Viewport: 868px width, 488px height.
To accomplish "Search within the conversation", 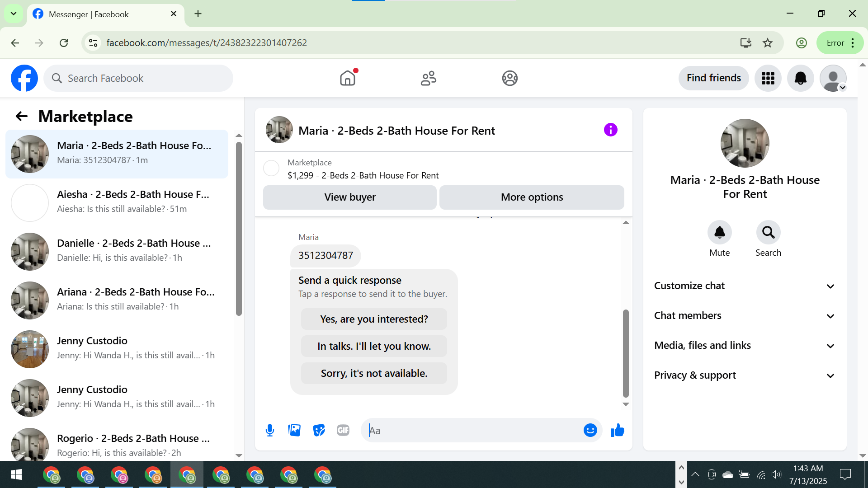I will coord(768,233).
